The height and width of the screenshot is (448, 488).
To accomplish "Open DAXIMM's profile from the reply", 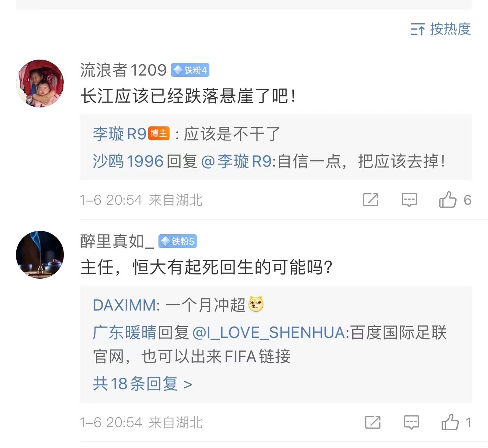I will 124,305.
